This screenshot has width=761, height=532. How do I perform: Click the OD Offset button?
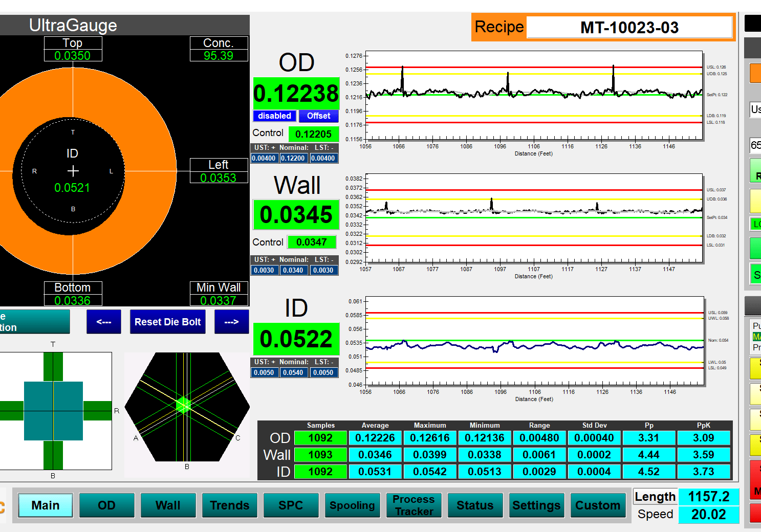[x=318, y=116]
